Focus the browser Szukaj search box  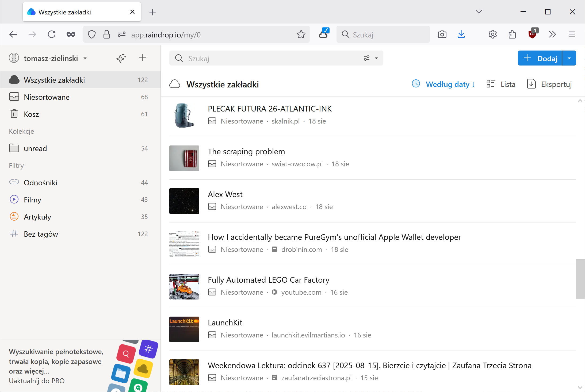point(383,34)
